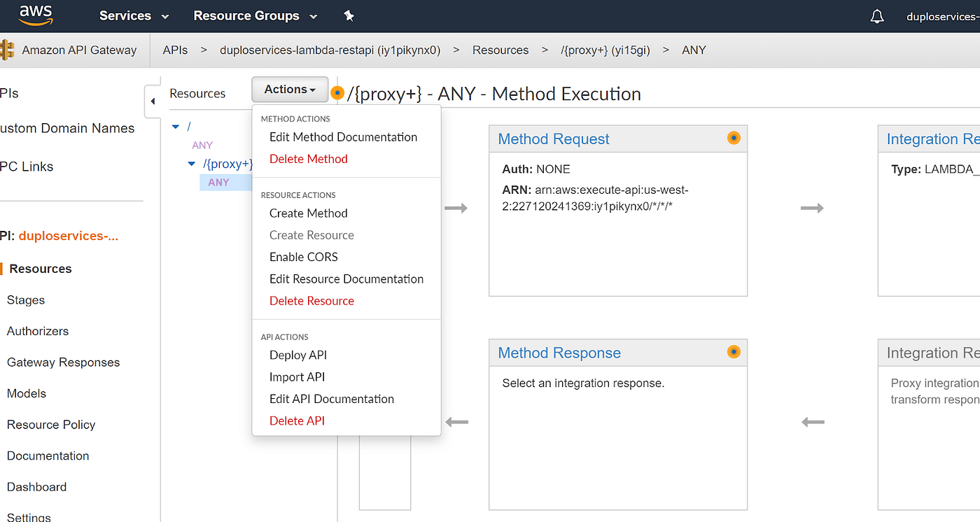
Task: Click orange dot beside Method Request title
Action: [733, 138]
